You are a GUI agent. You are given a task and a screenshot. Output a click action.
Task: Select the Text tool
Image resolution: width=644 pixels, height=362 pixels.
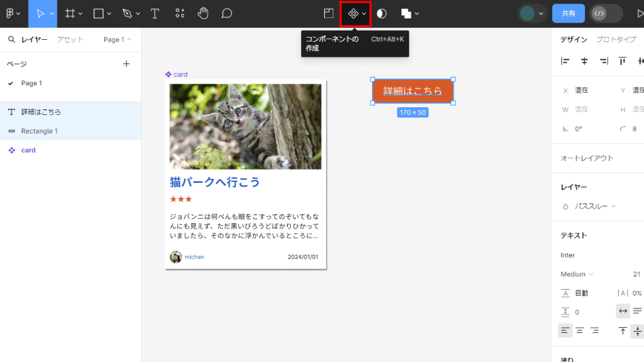tap(155, 14)
